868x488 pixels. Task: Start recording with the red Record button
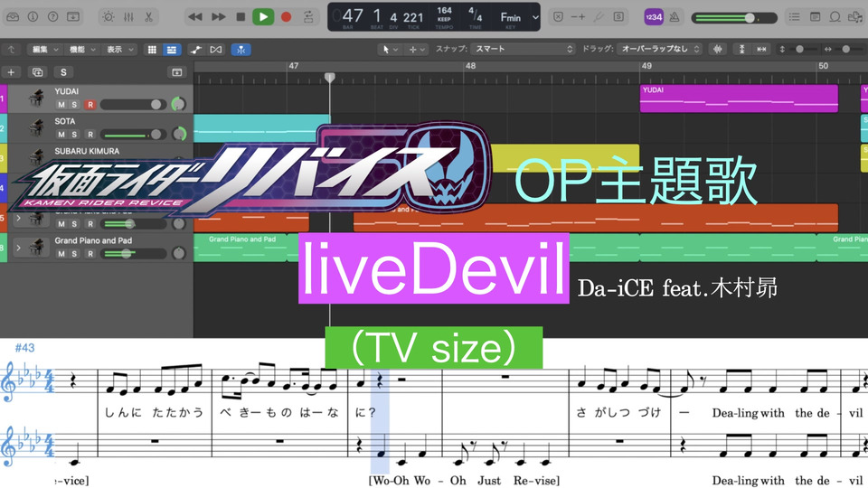tap(287, 16)
